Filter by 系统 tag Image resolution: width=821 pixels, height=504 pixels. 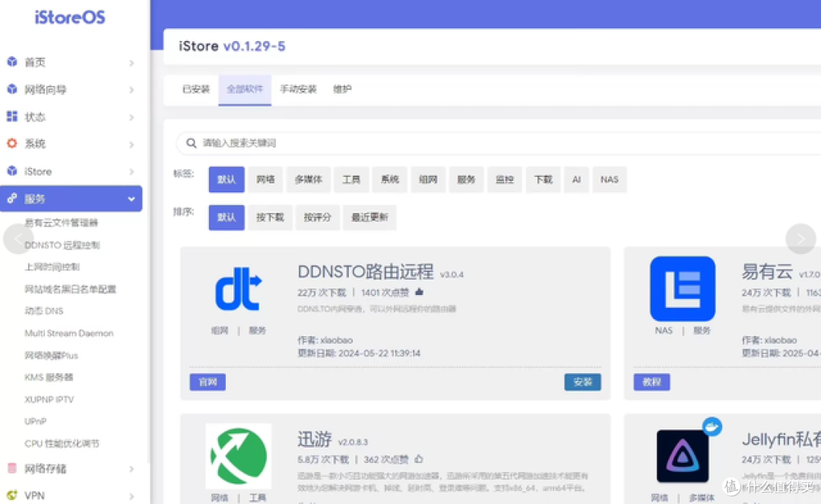389,179
